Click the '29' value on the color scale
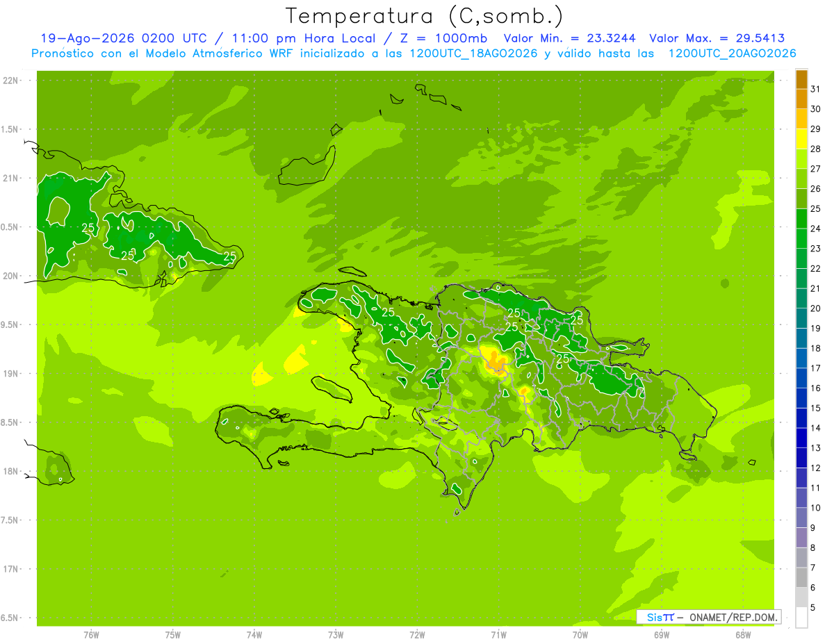Screen dimensions: 834x644 pos(816,129)
